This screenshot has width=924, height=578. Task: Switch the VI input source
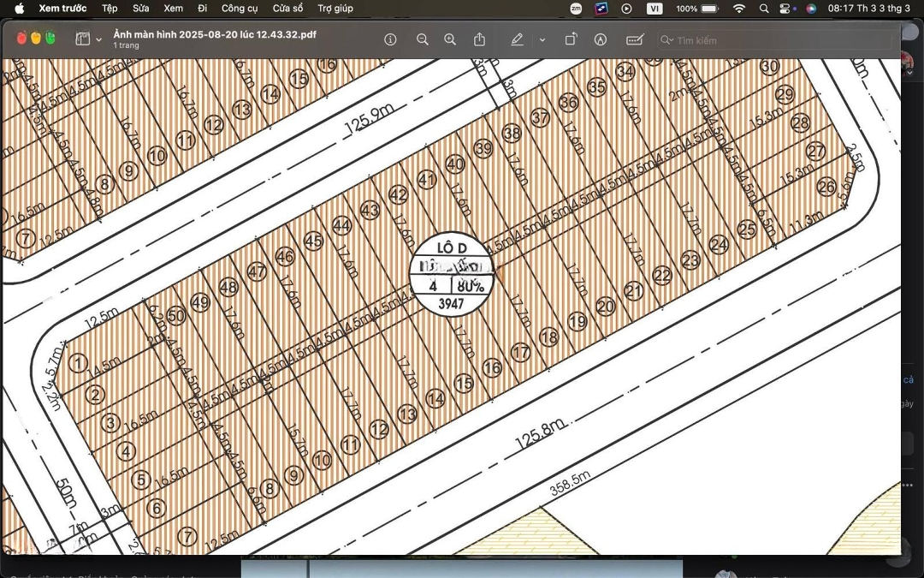pos(654,9)
